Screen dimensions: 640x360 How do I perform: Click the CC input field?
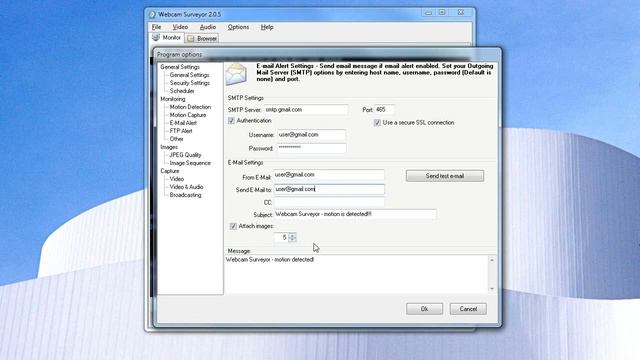pos(329,202)
